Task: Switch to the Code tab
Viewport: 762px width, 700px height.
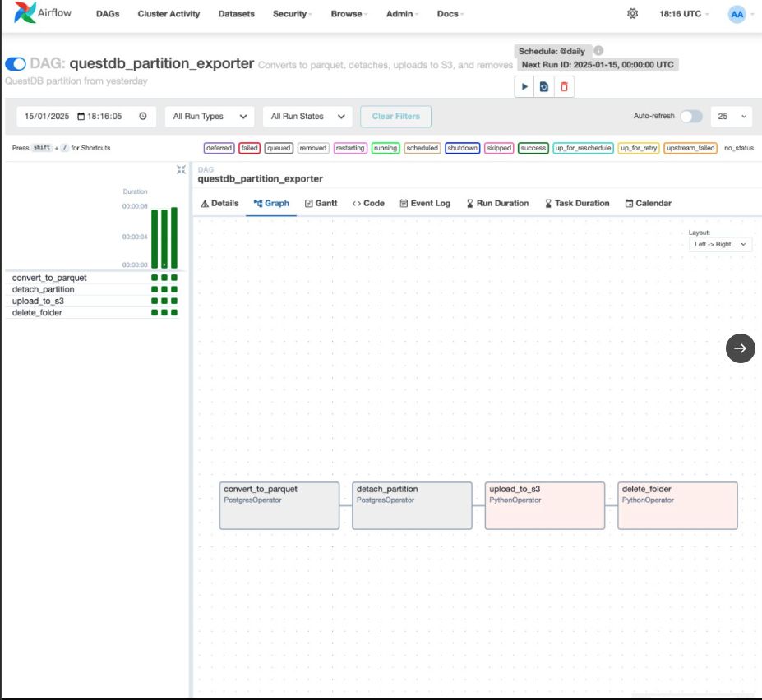Action: click(x=368, y=203)
